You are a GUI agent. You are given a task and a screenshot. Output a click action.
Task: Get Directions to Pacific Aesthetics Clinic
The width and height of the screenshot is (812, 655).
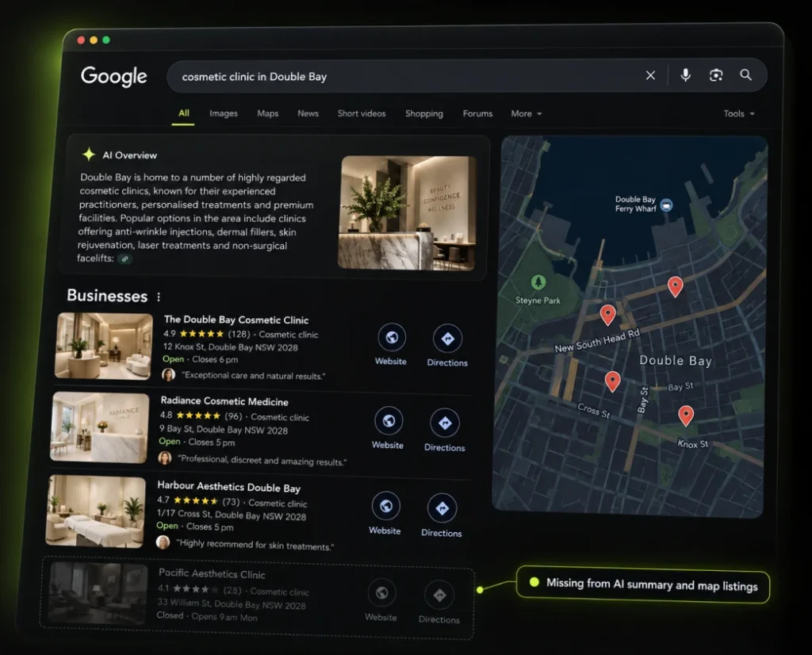(439, 596)
